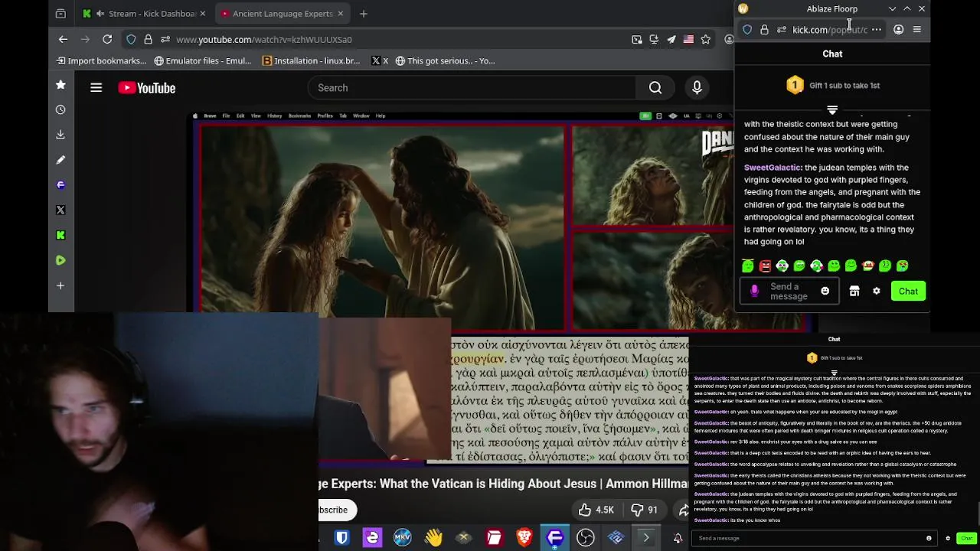Click the notification bell in the tray
The image size is (980, 551).
(x=678, y=539)
